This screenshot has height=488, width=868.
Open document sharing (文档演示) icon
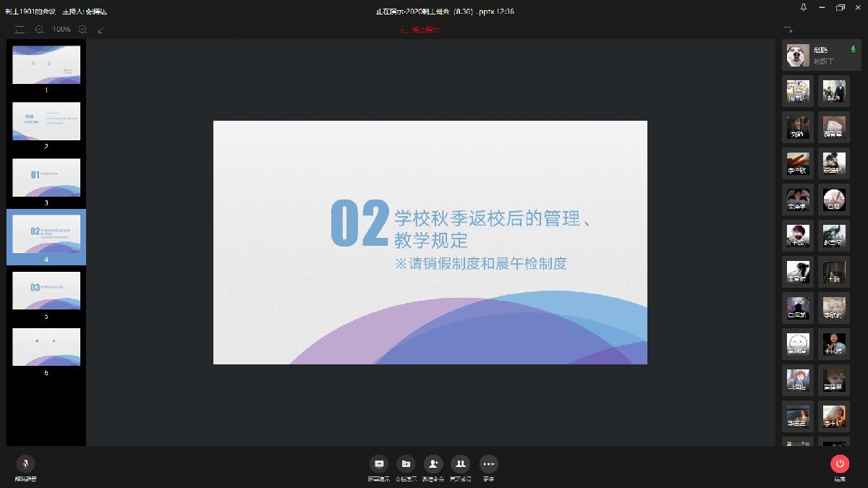point(406,464)
